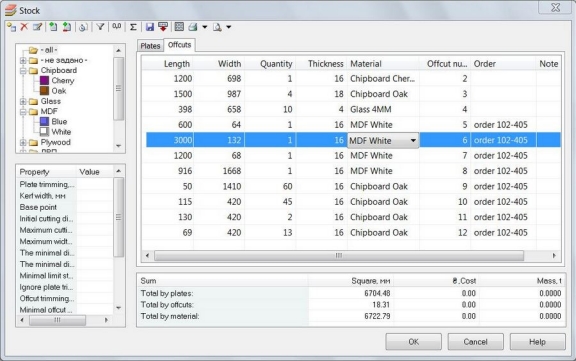The height and width of the screenshot is (361, 576).
Task: Select the Kerf width property row
Action: [x=65, y=196]
